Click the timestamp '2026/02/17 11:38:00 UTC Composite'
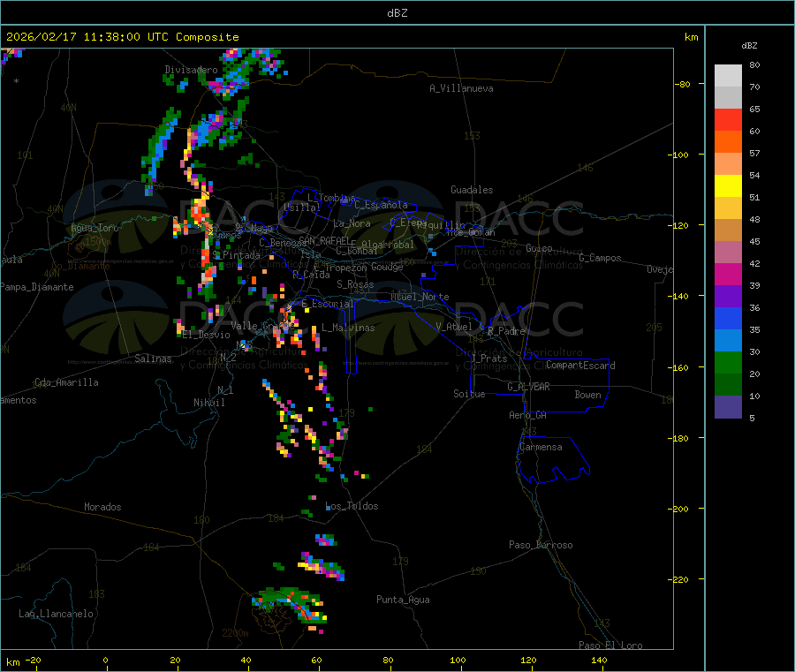 (x=122, y=37)
